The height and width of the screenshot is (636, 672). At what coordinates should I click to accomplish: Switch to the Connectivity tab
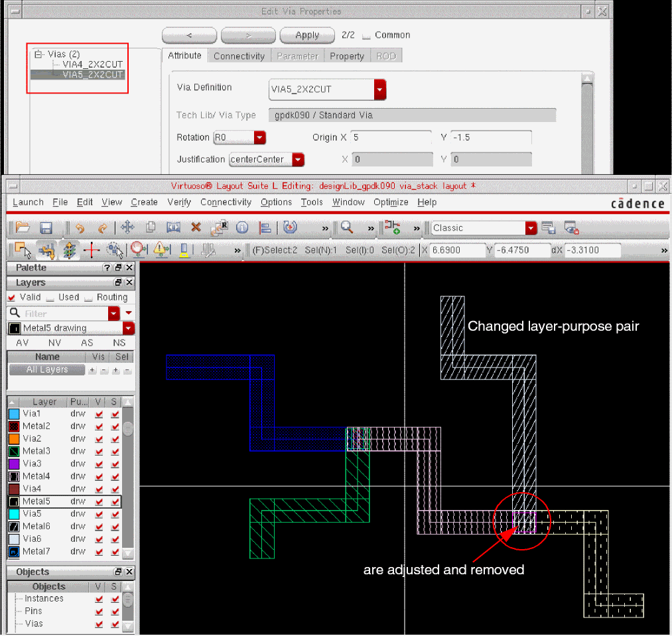(239, 56)
